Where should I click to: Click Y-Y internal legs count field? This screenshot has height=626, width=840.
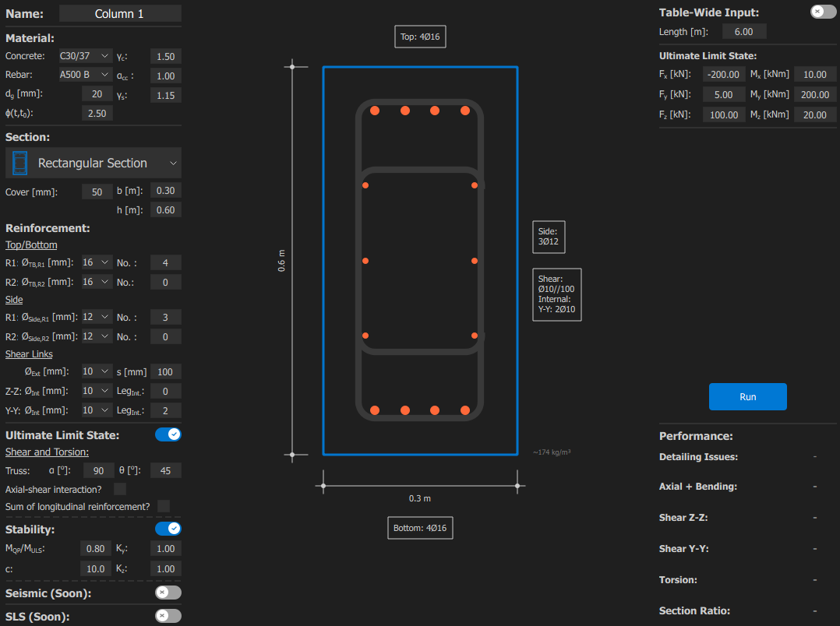tap(165, 411)
